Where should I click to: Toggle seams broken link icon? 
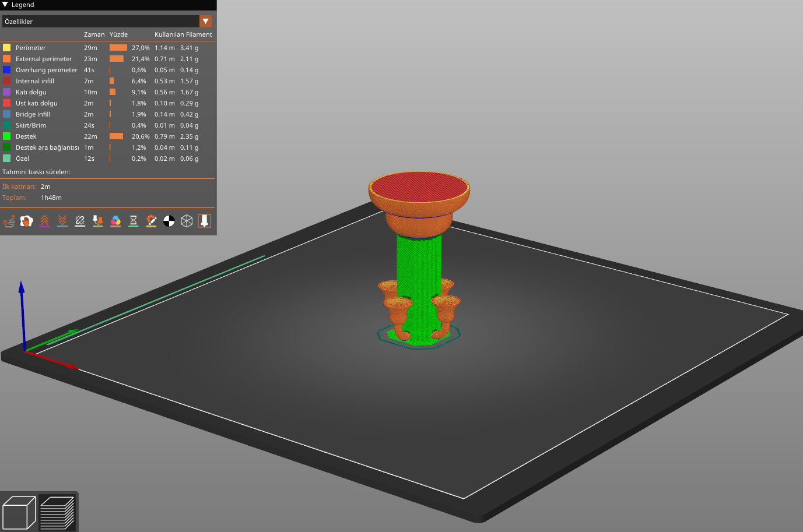click(80, 221)
